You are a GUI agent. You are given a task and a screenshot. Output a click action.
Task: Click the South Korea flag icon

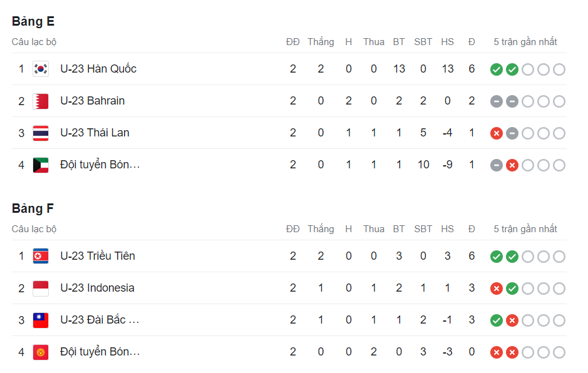(41, 69)
